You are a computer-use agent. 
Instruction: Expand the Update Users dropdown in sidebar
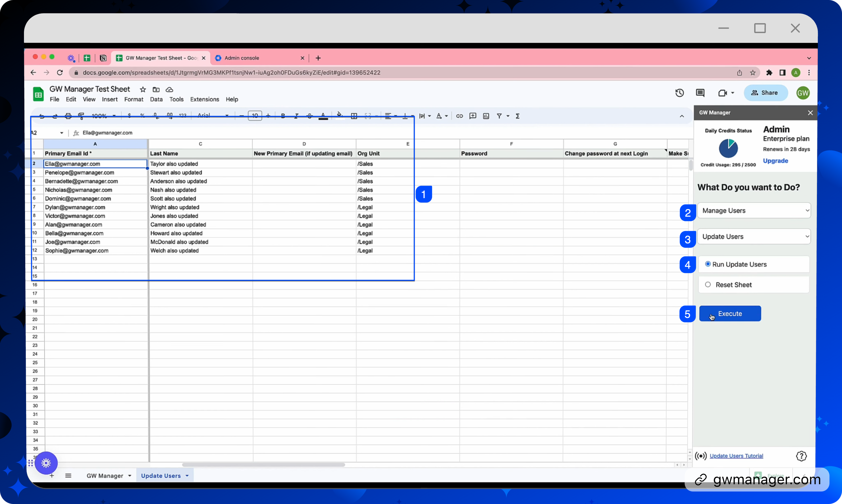click(754, 236)
